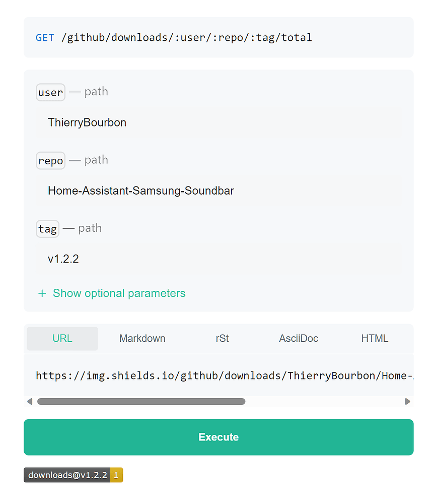Switch to the Markdown tab
The width and height of the screenshot is (435, 504).
142,338
